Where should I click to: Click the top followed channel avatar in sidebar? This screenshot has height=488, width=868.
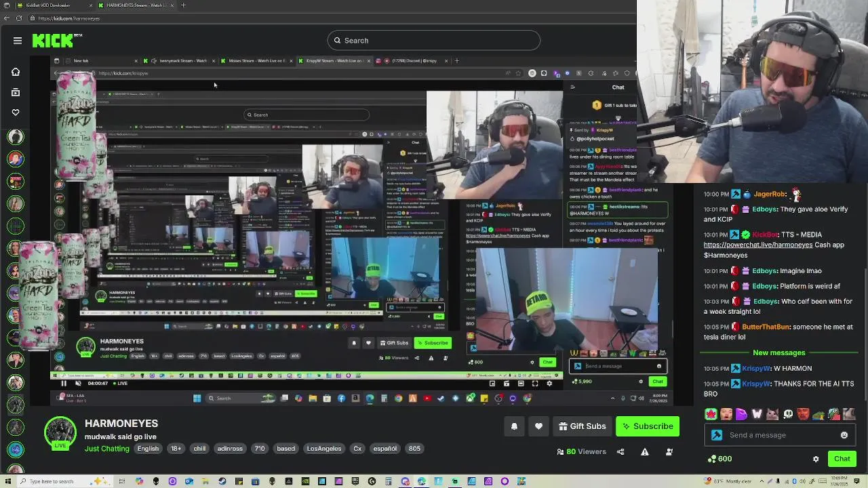pos(16,137)
